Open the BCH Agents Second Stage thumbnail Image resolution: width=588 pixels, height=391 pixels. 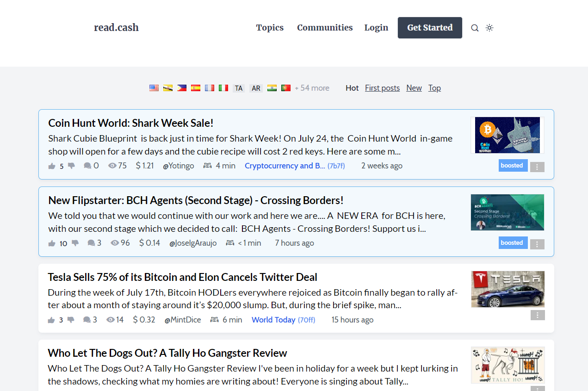pyautogui.click(x=508, y=212)
